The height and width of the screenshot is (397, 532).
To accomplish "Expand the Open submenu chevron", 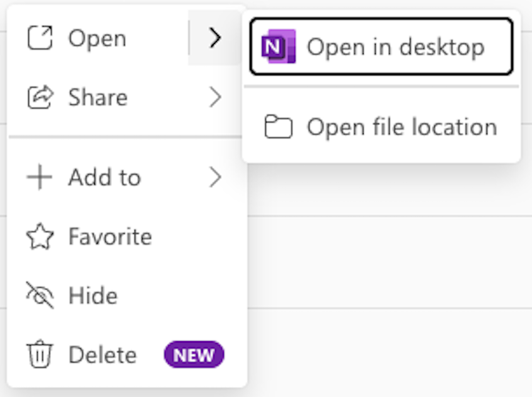I will tap(215, 38).
